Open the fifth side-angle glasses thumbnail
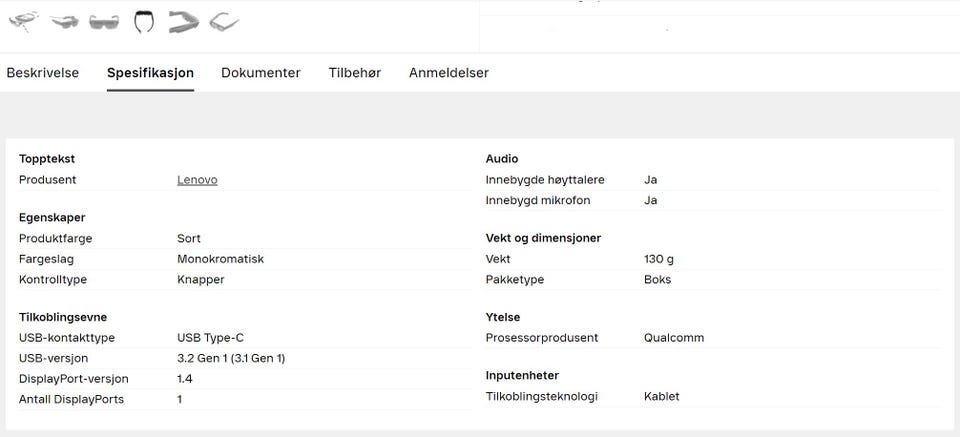The height and width of the screenshot is (437, 960). coord(183,20)
